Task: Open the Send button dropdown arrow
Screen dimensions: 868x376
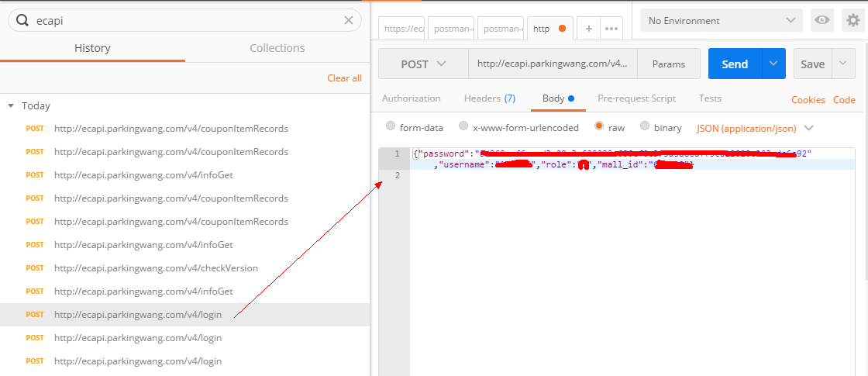Action: pos(774,64)
